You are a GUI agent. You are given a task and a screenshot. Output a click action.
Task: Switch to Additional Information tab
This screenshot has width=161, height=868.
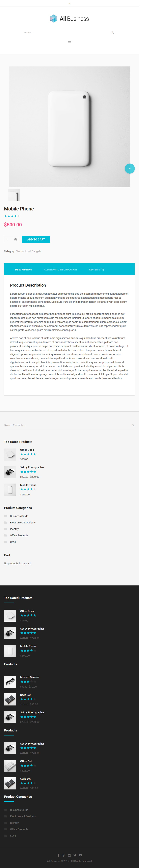60,270
